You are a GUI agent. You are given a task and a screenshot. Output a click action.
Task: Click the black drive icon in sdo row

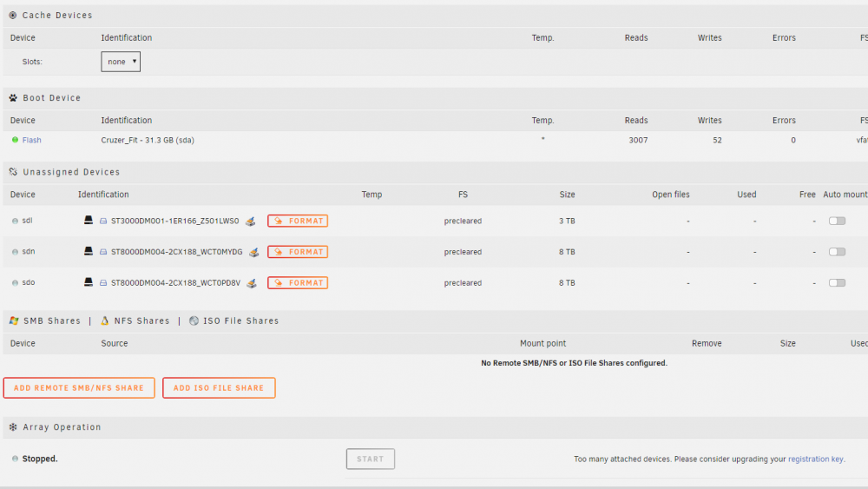tap(88, 282)
